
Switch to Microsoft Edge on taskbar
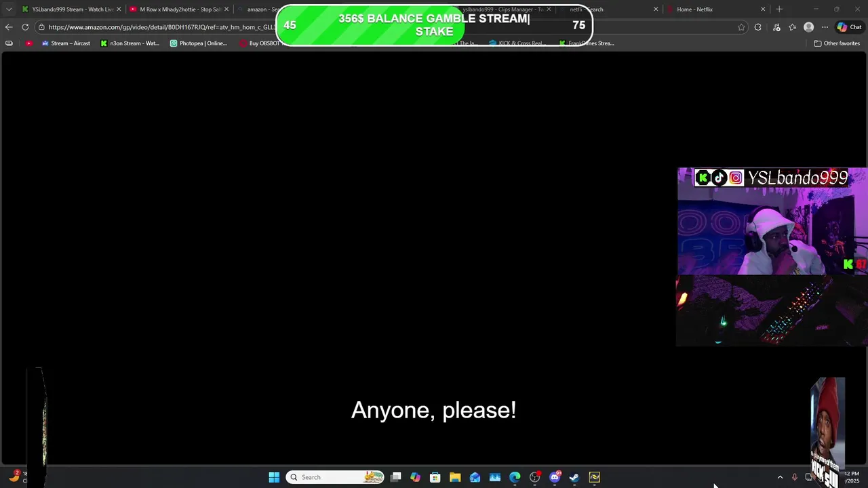click(x=515, y=477)
